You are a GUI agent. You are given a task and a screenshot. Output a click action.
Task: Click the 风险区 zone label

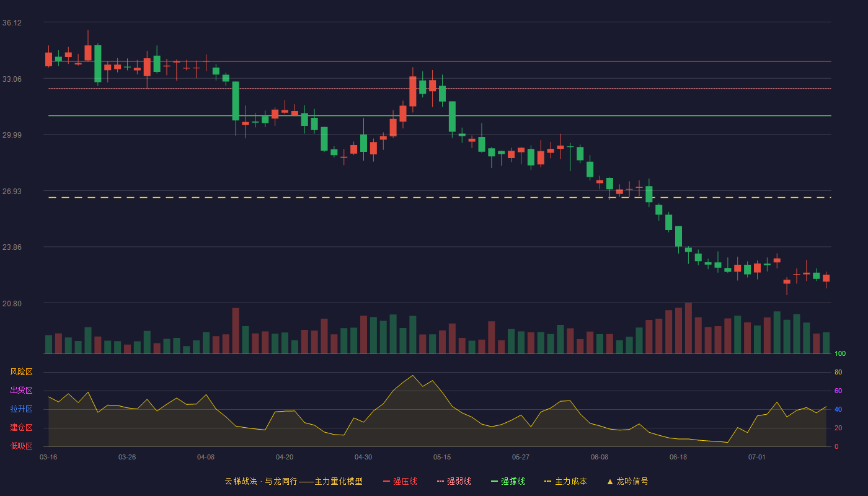click(21, 372)
